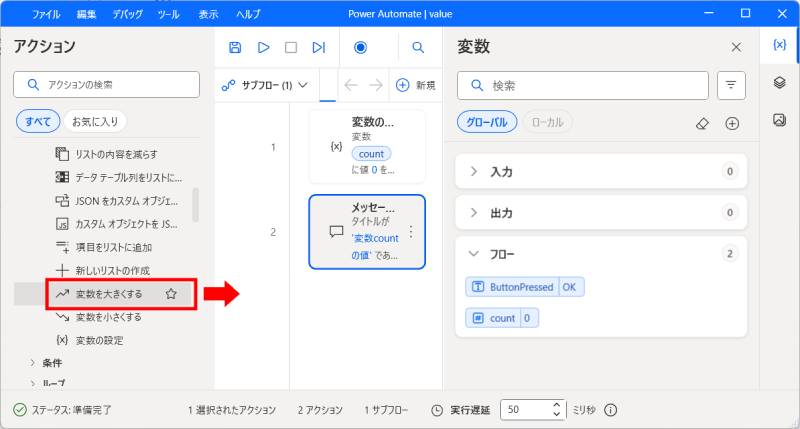This screenshot has width=800, height=429.
Task: Click the 2 アクション status text
Action: point(320,410)
